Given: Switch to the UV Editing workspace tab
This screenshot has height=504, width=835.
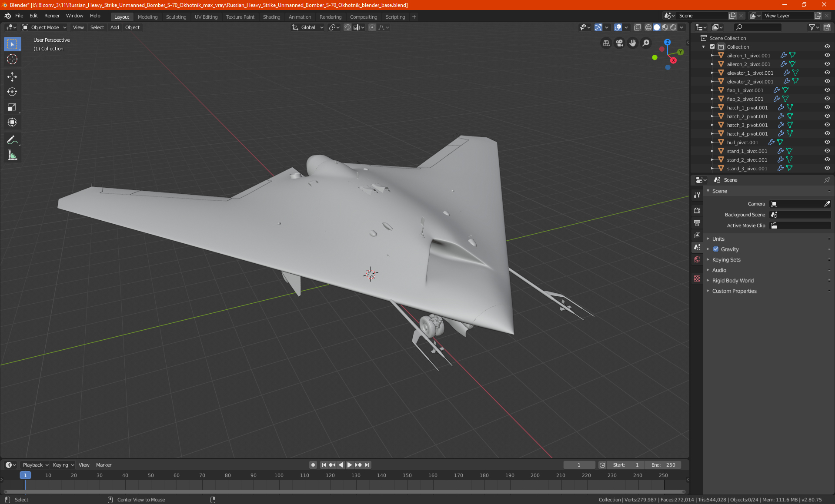Looking at the screenshot, I should click(x=206, y=17).
